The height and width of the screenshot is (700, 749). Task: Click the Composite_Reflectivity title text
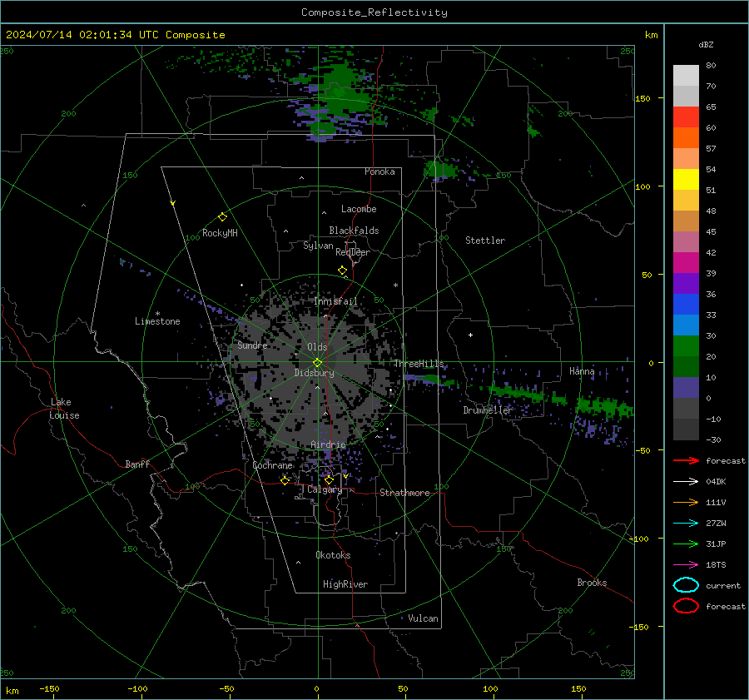click(374, 12)
